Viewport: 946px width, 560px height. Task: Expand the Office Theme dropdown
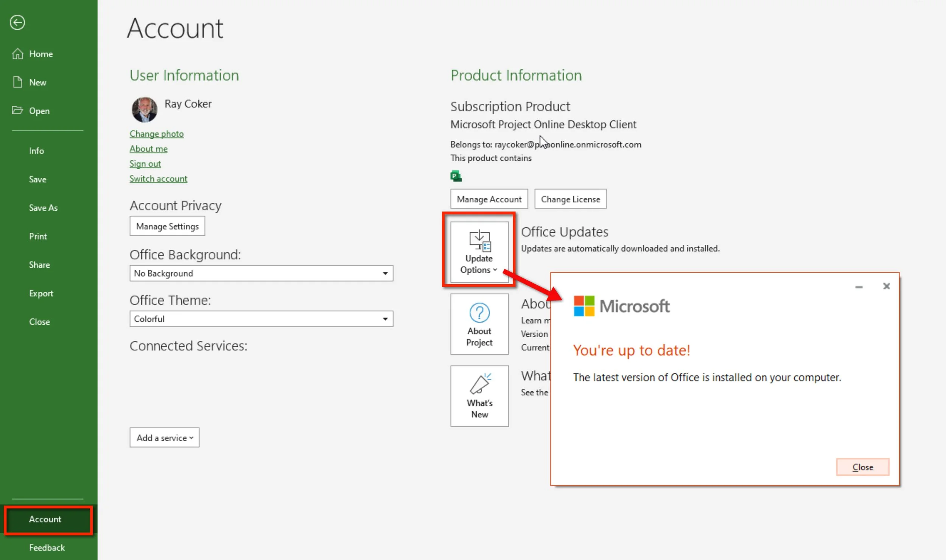pyautogui.click(x=385, y=319)
